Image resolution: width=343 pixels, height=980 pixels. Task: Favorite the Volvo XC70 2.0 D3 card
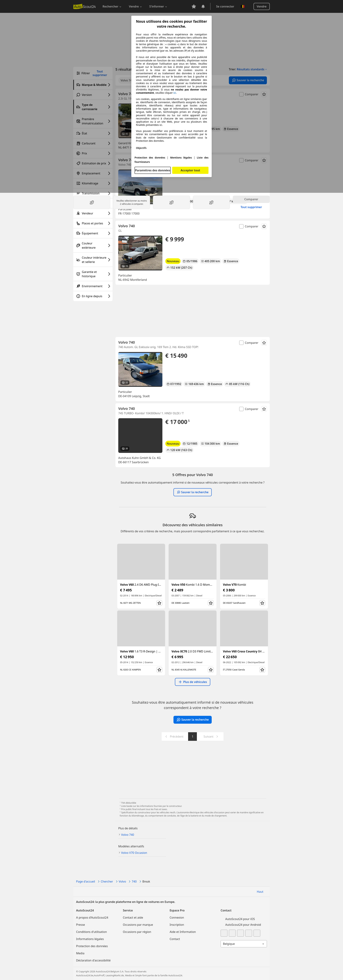pyautogui.click(x=211, y=670)
